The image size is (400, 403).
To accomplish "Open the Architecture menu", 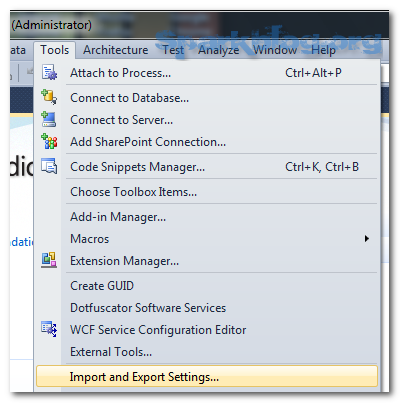I will click(116, 50).
